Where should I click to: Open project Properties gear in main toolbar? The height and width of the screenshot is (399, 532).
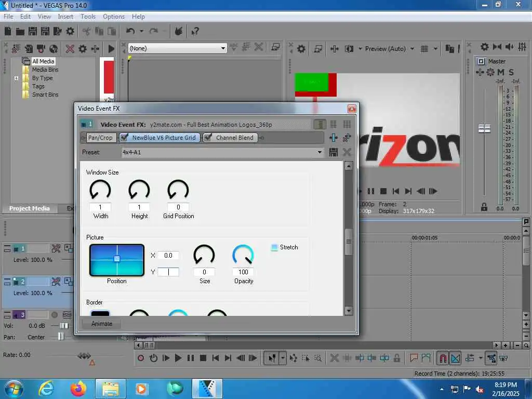click(x=70, y=31)
